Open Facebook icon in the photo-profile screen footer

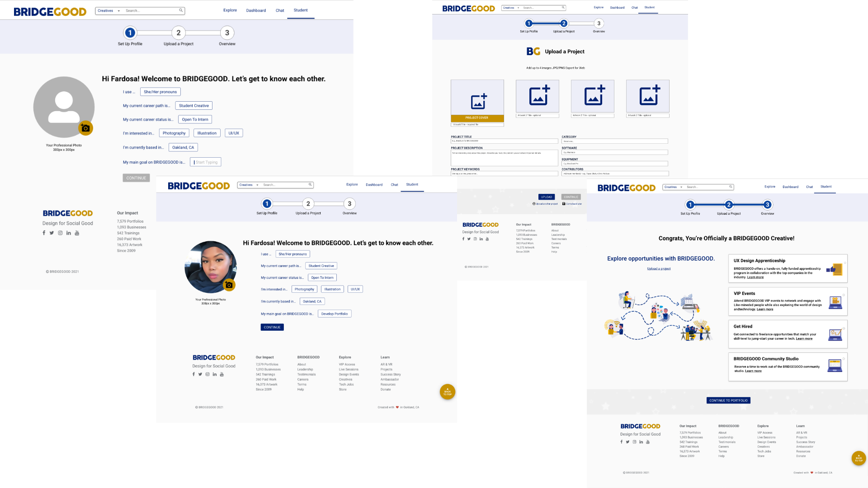193,374
